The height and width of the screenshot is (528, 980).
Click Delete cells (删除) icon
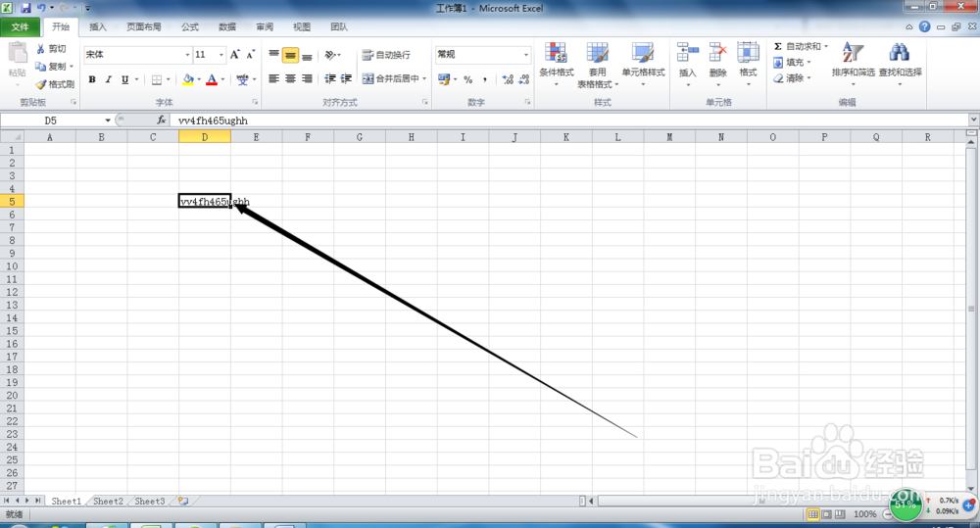tap(718, 53)
